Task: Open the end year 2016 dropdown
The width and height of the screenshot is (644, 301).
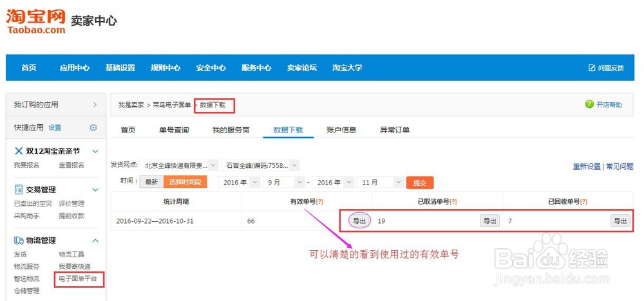Action: [x=333, y=183]
